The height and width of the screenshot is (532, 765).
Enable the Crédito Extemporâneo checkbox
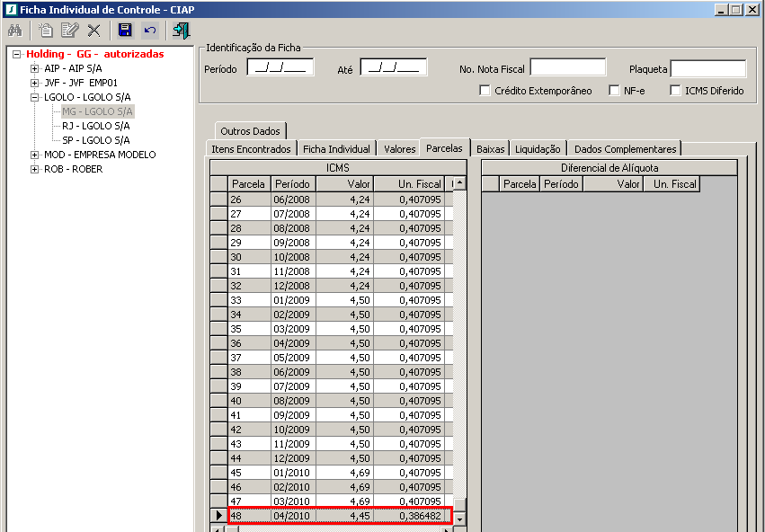485,91
